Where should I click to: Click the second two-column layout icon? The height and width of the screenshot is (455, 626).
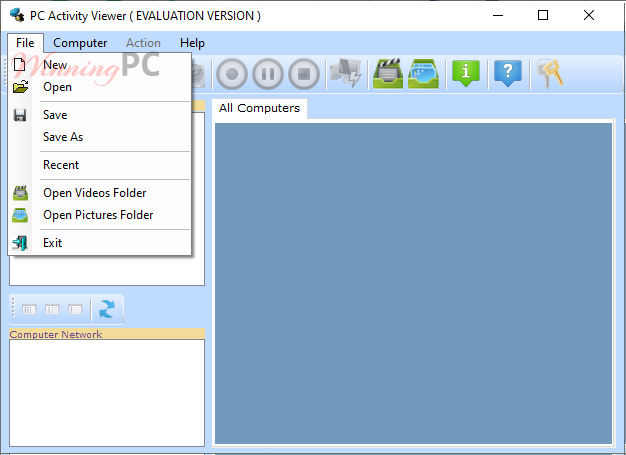point(52,310)
